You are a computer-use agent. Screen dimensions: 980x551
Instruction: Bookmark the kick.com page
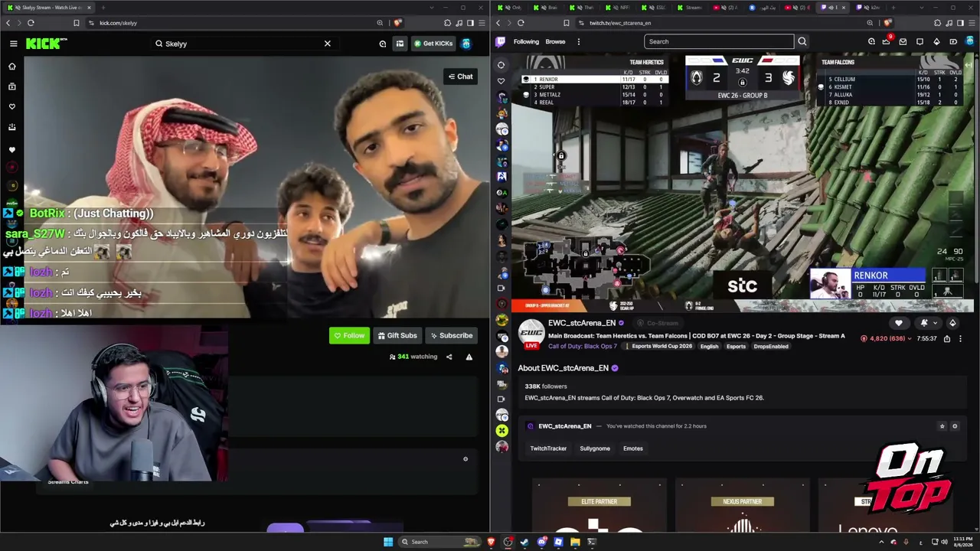click(x=76, y=23)
